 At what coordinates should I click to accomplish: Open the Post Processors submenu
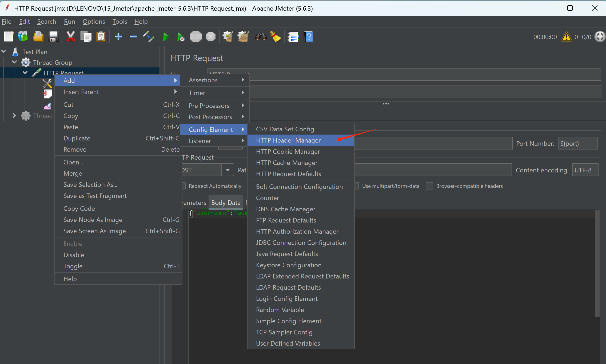(215, 117)
